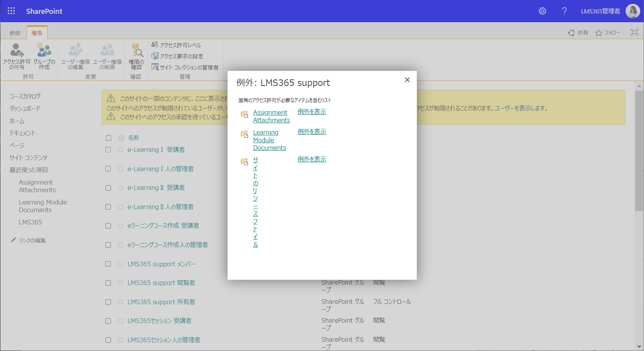Click the グループの作成 ribbon icon
This screenshot has height=351, width=644.
44,50
